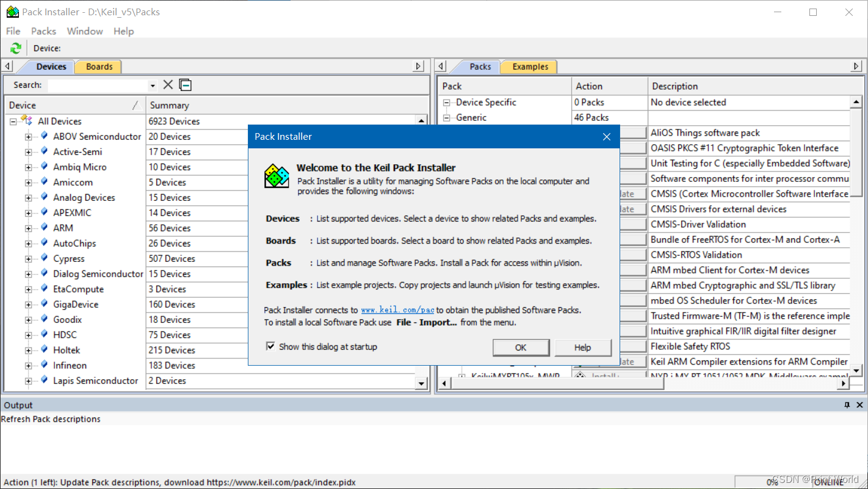Click OK in the welcome dialog

(521, 347)
